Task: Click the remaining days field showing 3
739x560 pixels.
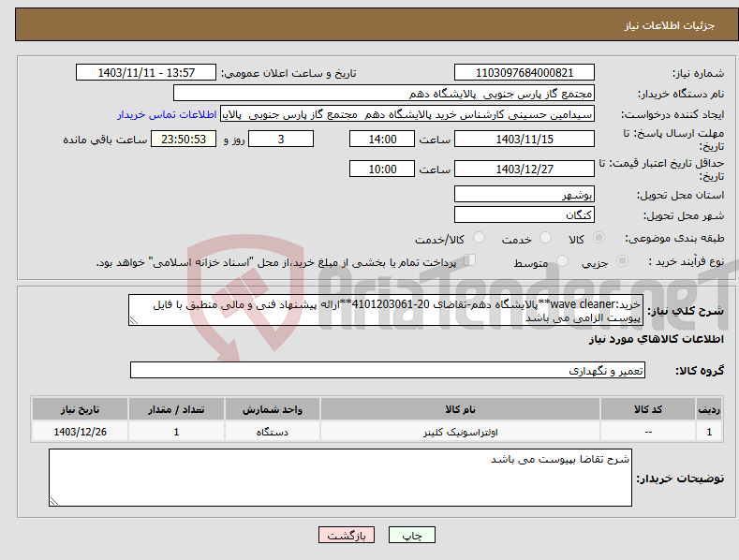Action: click(281, 139)
